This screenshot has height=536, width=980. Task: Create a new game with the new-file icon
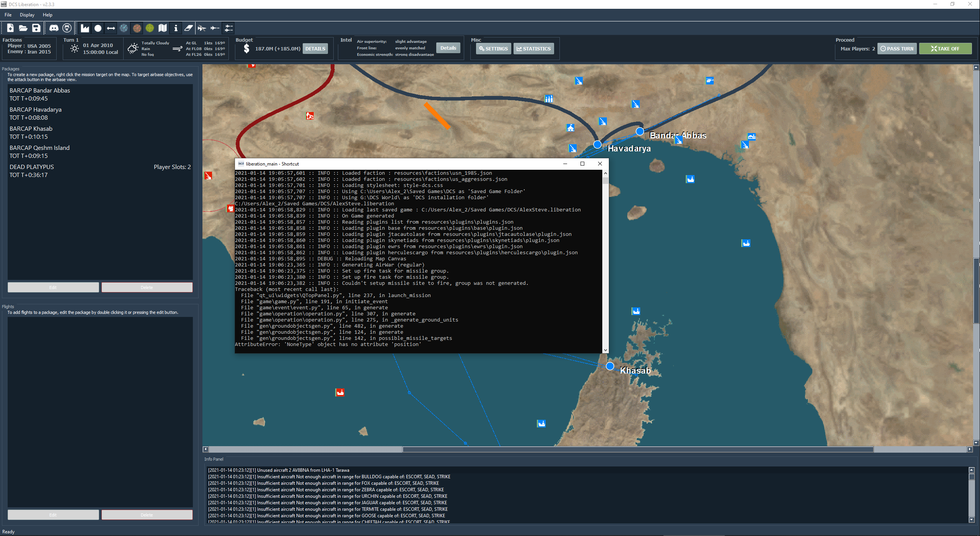click(10, 28)
